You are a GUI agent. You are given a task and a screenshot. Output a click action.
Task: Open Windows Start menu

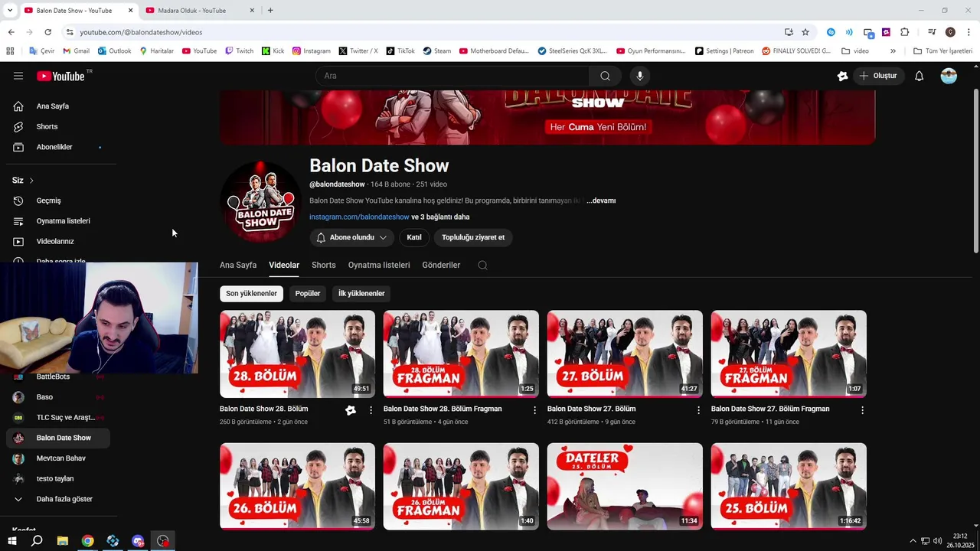coord(12,541)
